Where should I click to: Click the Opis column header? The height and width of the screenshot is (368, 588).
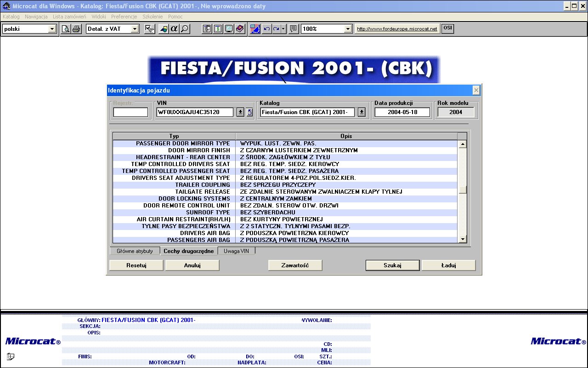click(x=346, y=136)
